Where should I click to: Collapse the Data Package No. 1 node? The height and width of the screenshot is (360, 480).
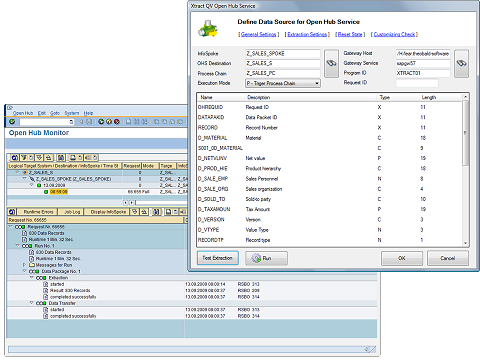[x=24, y=271]
